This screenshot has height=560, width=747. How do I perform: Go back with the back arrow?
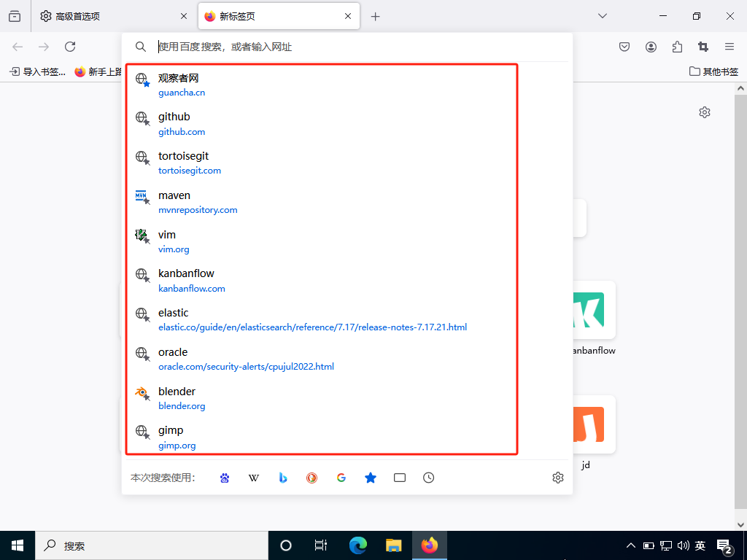coord(18,46)
